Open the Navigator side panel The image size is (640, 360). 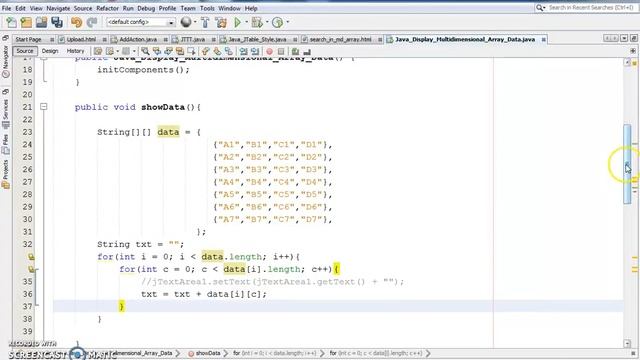pyautogui.click(x=6, y=61)
